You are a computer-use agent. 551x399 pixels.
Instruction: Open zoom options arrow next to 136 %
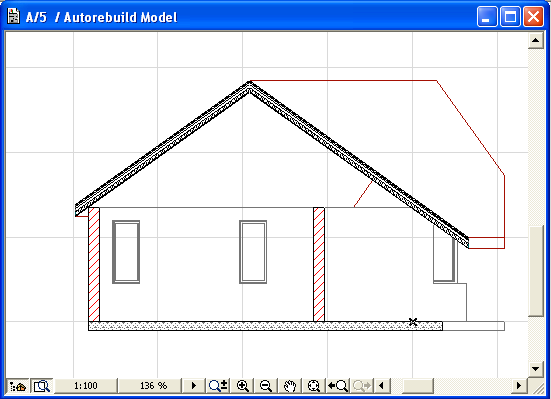tap(194, 386)
